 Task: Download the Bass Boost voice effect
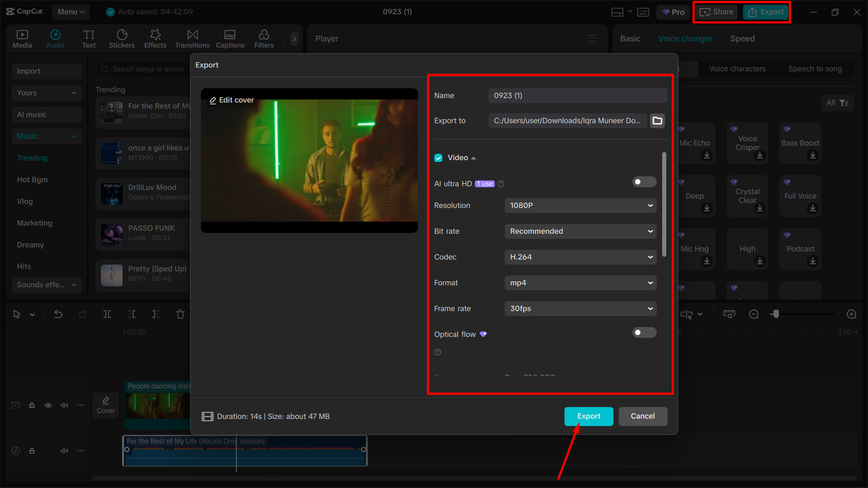tap(813, 155)
